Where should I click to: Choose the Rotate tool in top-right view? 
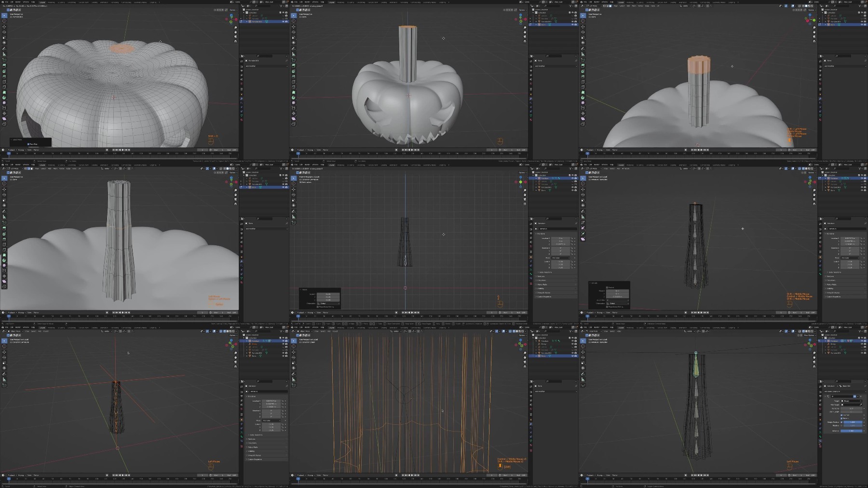coord(583,32)
